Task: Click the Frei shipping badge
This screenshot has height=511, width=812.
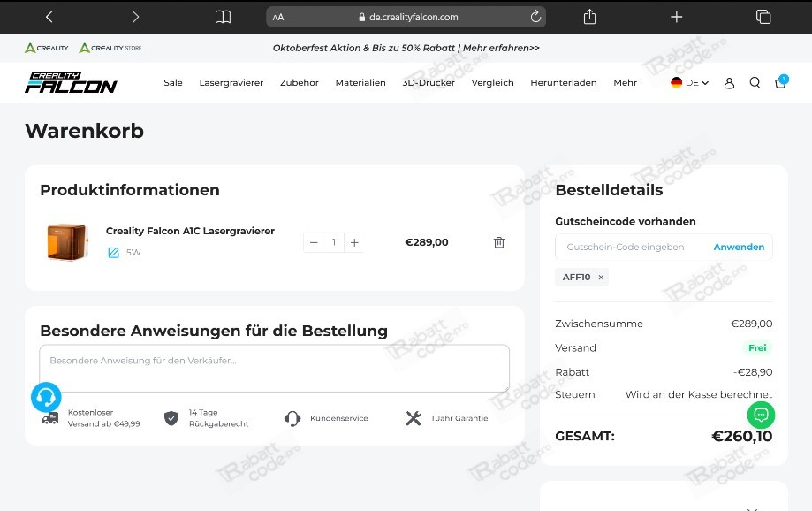Action: (757, 348)
